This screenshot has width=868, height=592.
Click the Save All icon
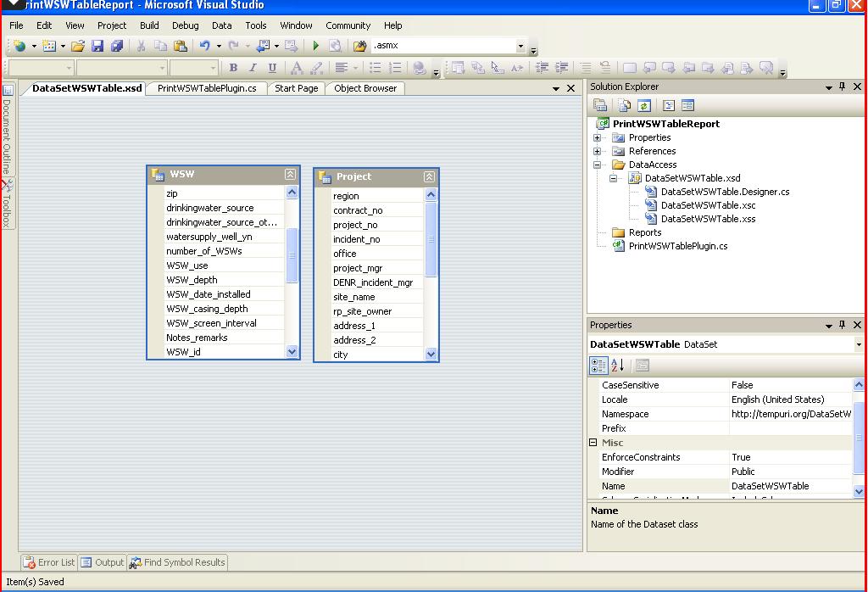(x=117, y=46)
